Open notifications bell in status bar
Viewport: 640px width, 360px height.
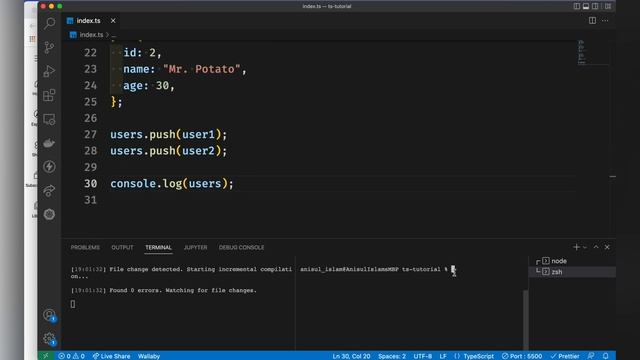[x=606, y=356]
